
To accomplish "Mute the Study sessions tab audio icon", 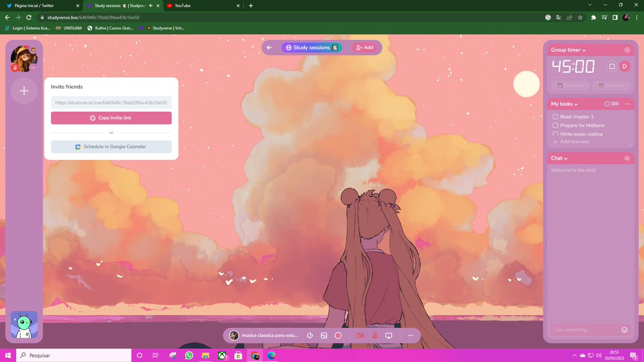I will (x=150, y=5).
